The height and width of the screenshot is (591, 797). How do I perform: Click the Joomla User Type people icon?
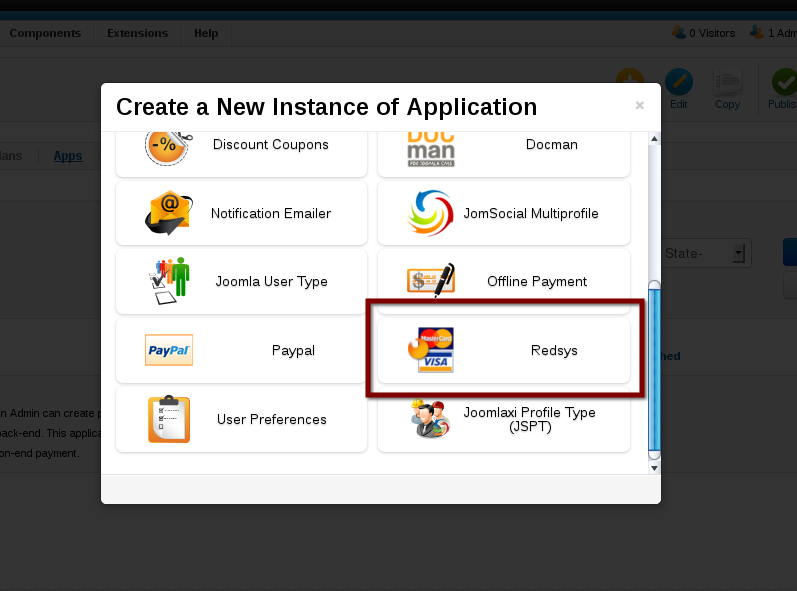(x=169, y=281)
